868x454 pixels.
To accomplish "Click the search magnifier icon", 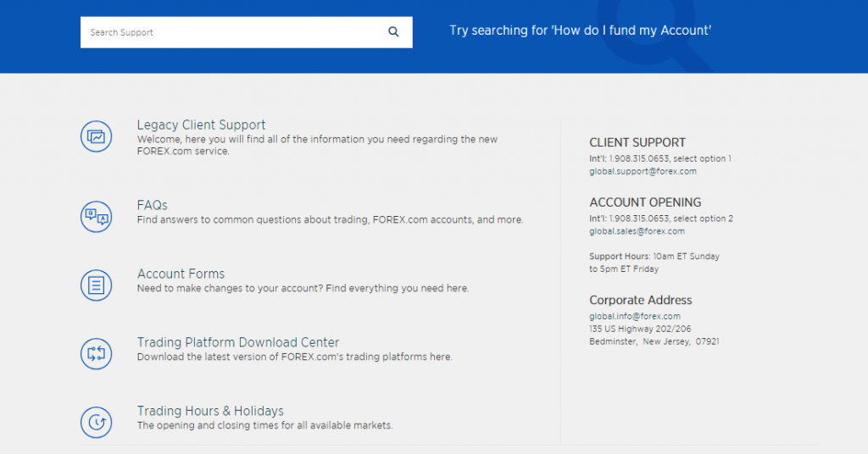I will tap(393, 32).
